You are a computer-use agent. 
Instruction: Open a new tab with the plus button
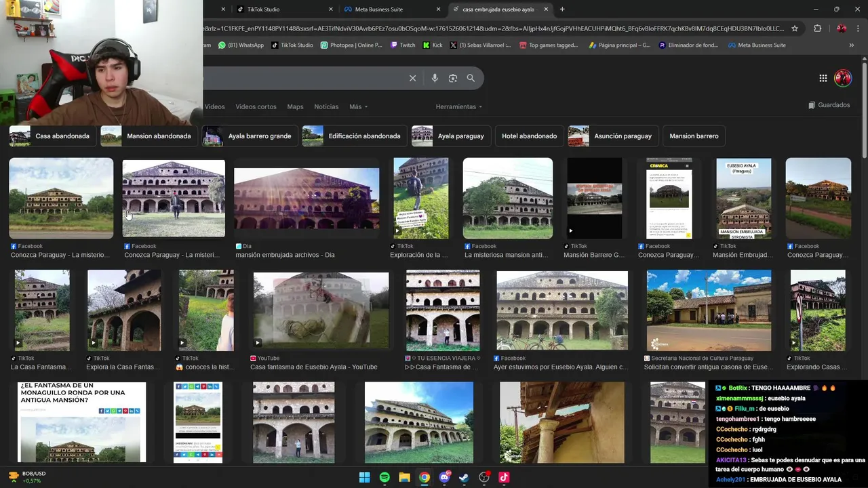pos(562,9)
